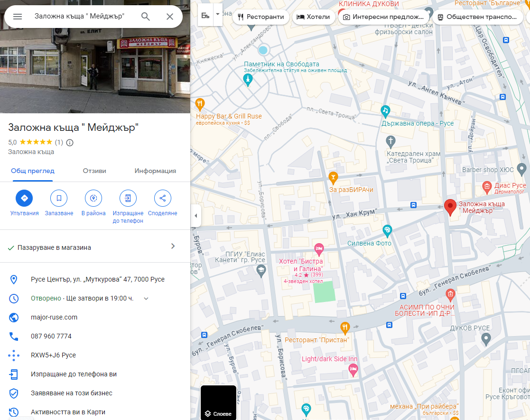This screenshot has height=420, width=530.
Task: Click the Ресторант Пристан marker
Action: tap(345, 328)
